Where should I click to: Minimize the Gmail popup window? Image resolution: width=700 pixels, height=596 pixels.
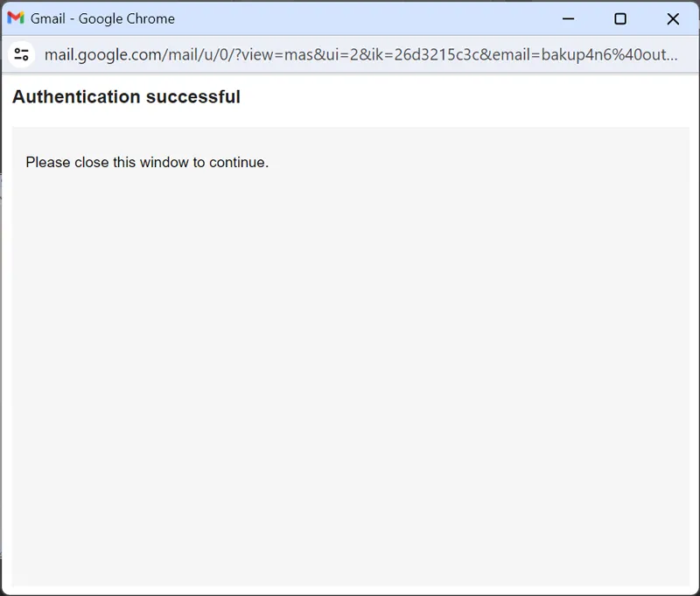(x=569, y=18)
